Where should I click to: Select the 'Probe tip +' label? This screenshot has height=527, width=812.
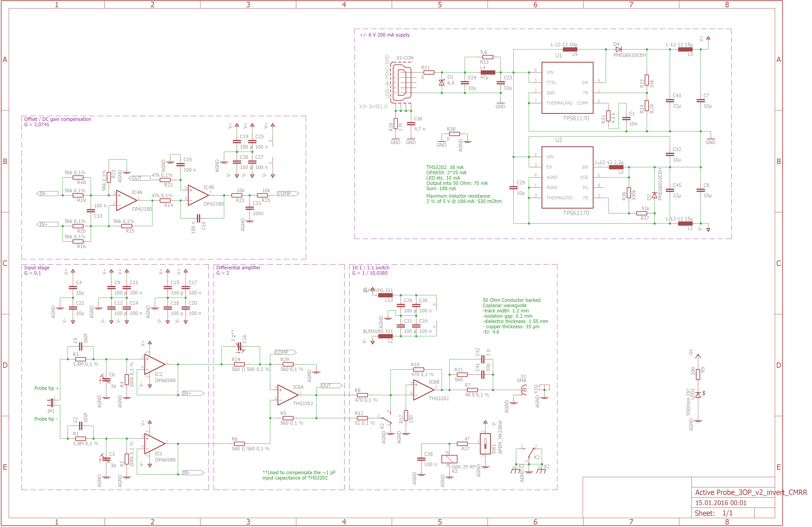tap(47, 388)
